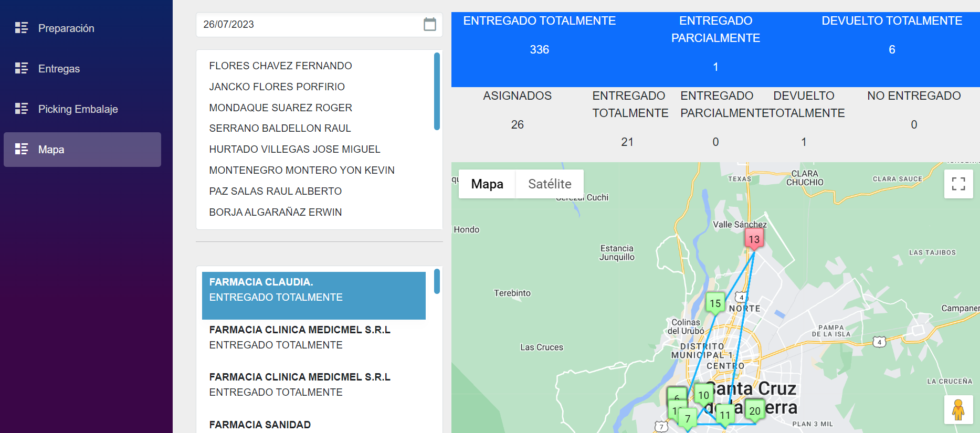Click the ENTREGADO TOTALMENTE 336 summary
This screenshot has height=433, width=980.
tap(539, 35)
